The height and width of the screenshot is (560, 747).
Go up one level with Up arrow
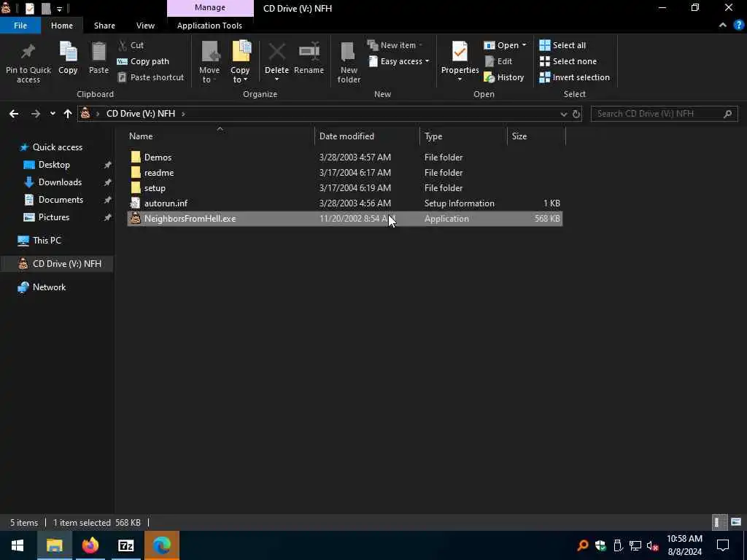pos(68,114)
